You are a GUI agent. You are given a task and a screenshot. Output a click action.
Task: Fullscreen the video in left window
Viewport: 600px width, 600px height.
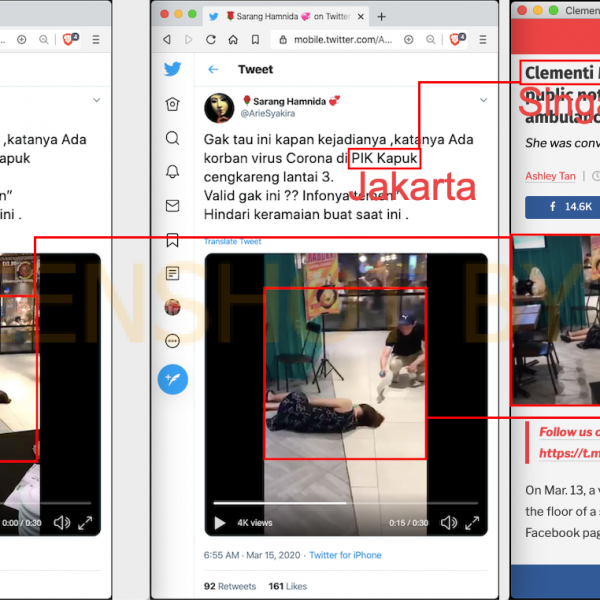[85, 523]
